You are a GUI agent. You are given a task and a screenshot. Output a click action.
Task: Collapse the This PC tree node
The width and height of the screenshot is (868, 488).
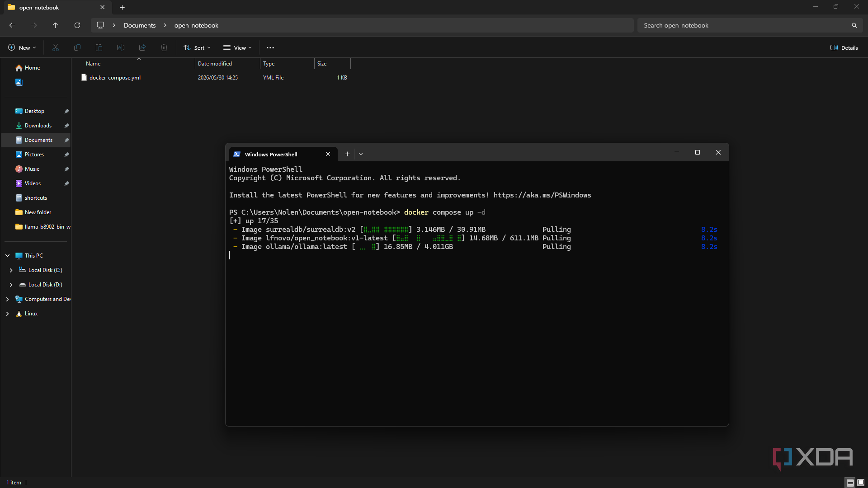point(8,256)
